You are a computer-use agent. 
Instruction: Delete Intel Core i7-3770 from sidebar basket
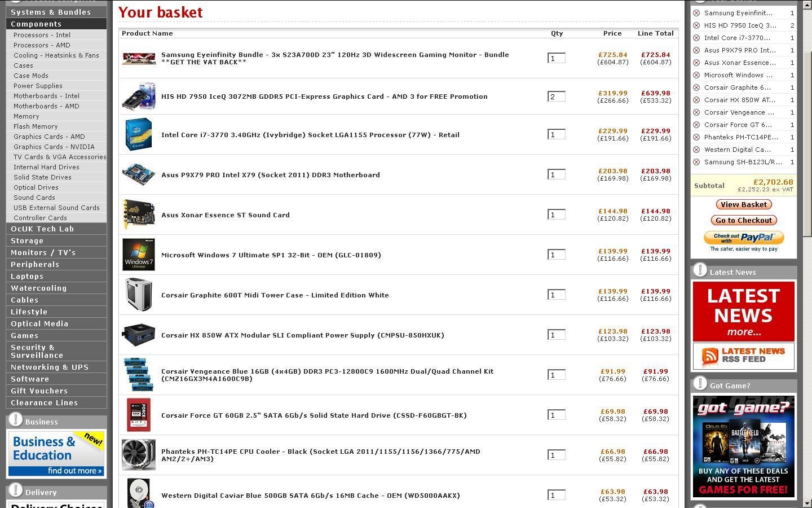(x=696, y=38)
